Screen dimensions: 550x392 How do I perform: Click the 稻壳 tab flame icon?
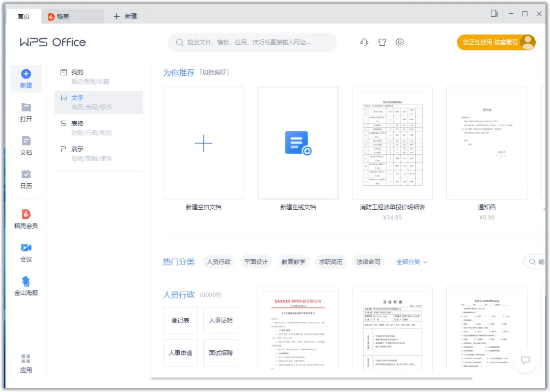pyautogui.click(x=51, y=16)
